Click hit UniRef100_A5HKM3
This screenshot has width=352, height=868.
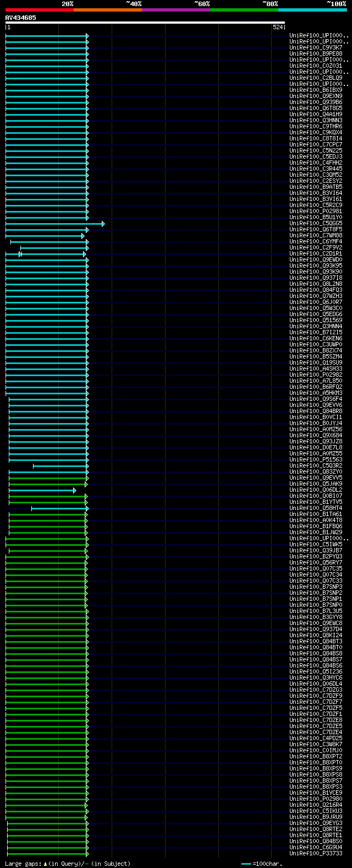[x=316, y=393]
